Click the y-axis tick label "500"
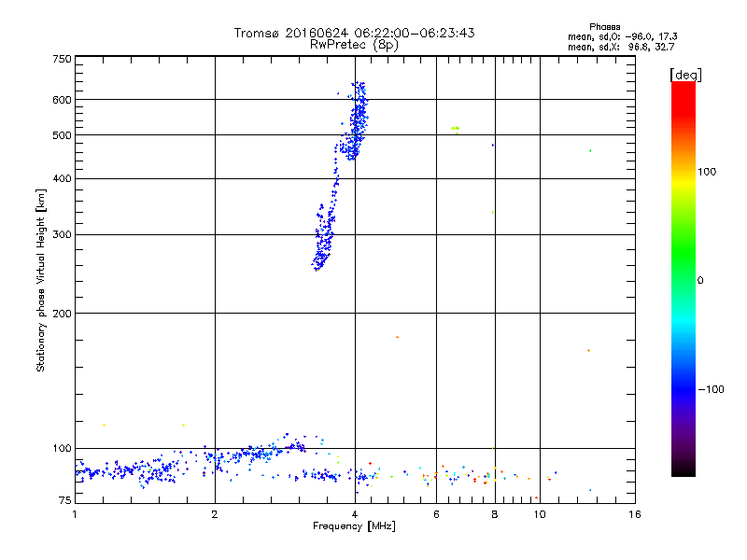Screen dimensions: 747x560 tap(62, 135)
